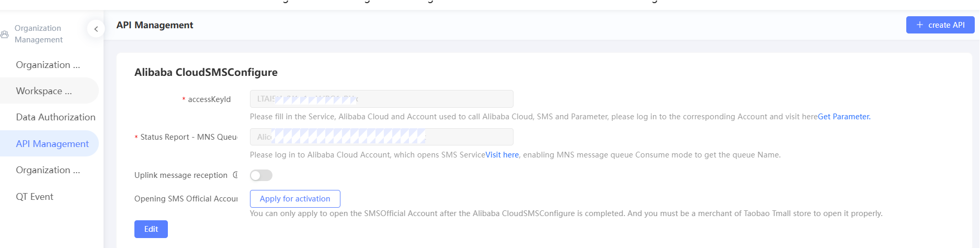Image resolution: width=980 pixels, height=248 pixels.
Task: Open the Organization item above Workspace
Action: 48,65
